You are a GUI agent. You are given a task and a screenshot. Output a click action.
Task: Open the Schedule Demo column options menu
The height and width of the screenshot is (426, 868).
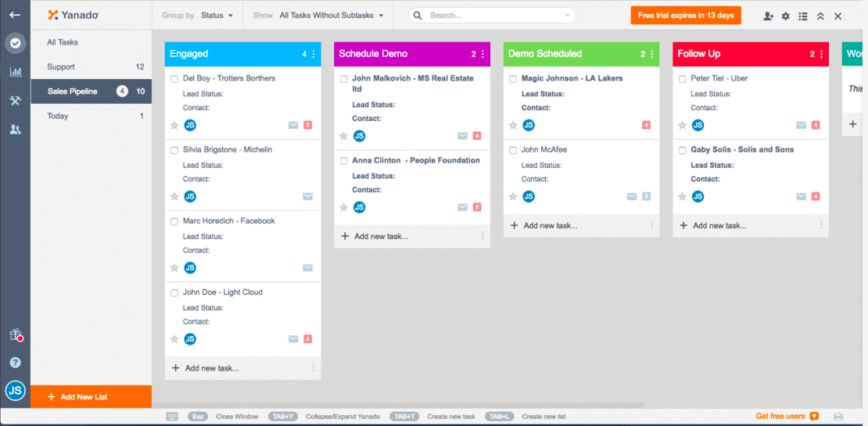[482, 54]
